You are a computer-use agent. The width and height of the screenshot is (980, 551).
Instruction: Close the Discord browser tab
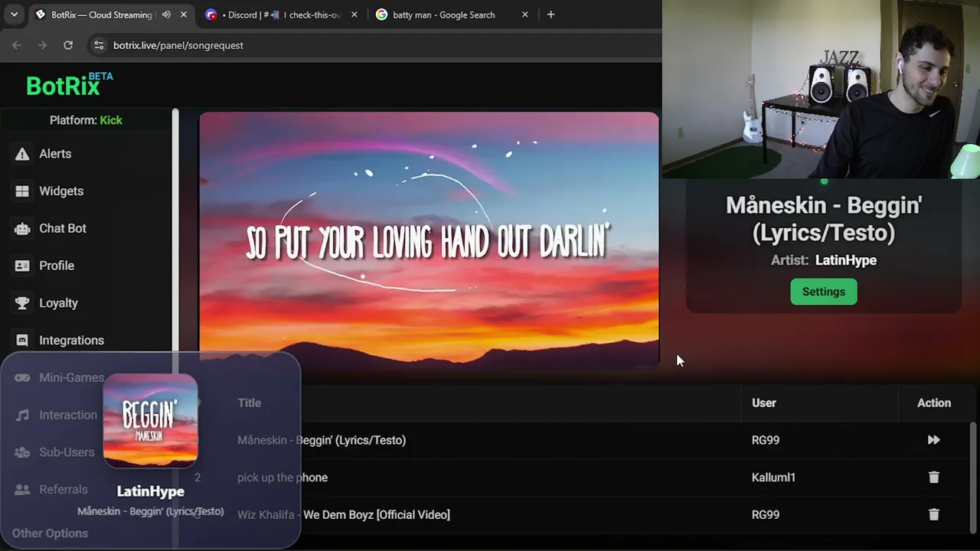click(x=354, y=15)
